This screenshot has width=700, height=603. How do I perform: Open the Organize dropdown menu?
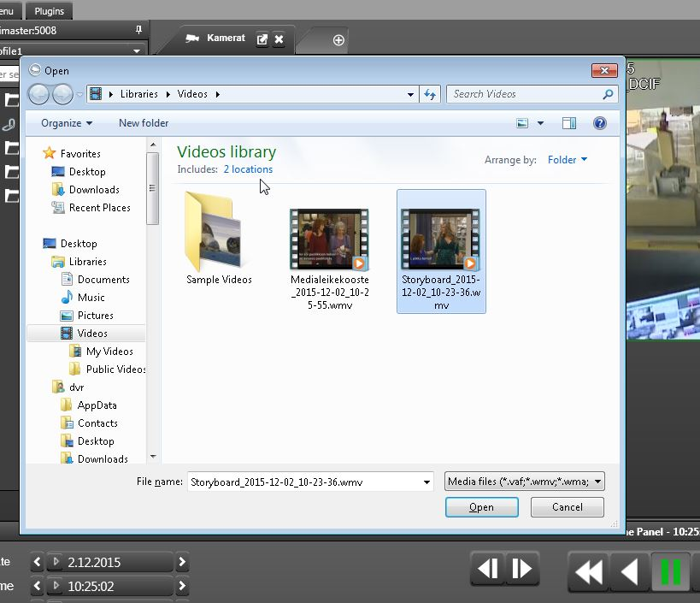point(67,123)
